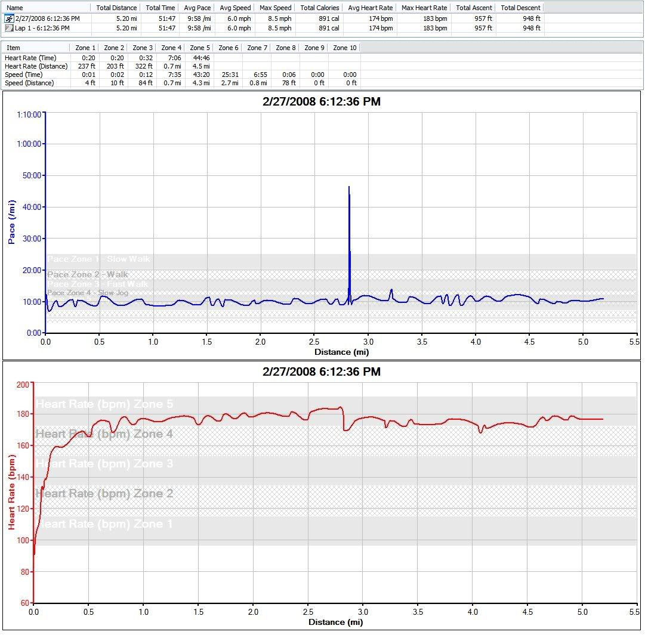Click the Pace (/mi) axis label
The height and width of the screenshot is (644, 645).
click(x=11, y=222)
